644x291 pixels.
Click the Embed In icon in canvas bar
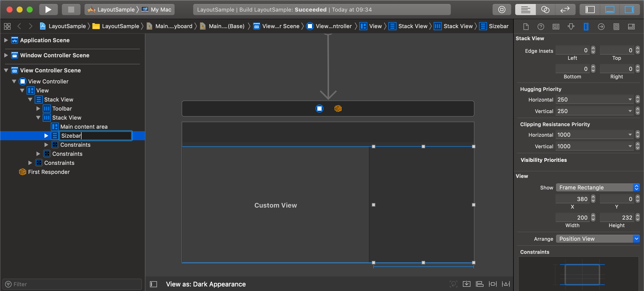point(467,284)
